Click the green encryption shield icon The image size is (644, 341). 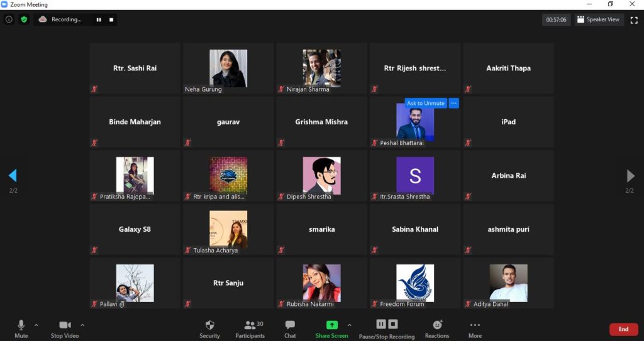[x=24, y=19]
